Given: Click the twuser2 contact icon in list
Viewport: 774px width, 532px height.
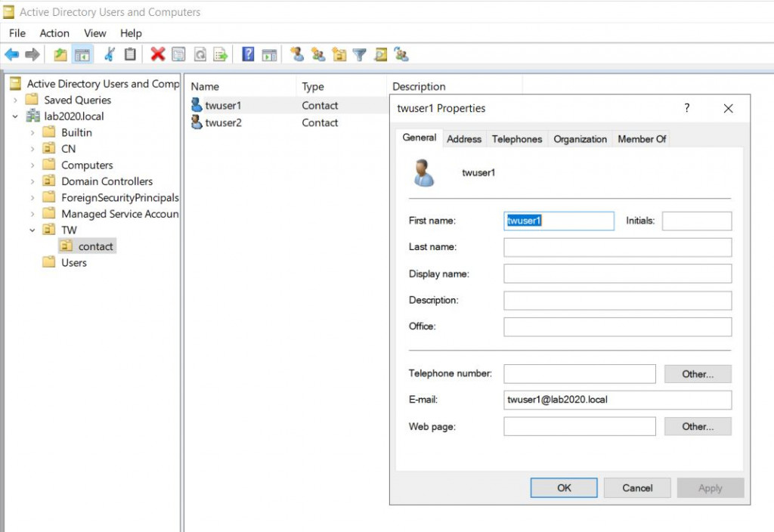Looking at the screenshot, I should click(197, 122).
